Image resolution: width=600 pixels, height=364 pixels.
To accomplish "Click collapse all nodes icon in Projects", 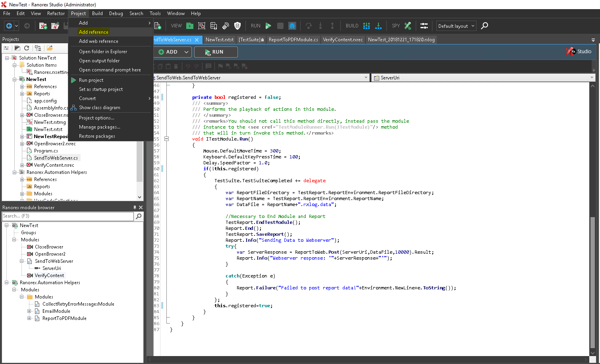I will coord(38,48).
